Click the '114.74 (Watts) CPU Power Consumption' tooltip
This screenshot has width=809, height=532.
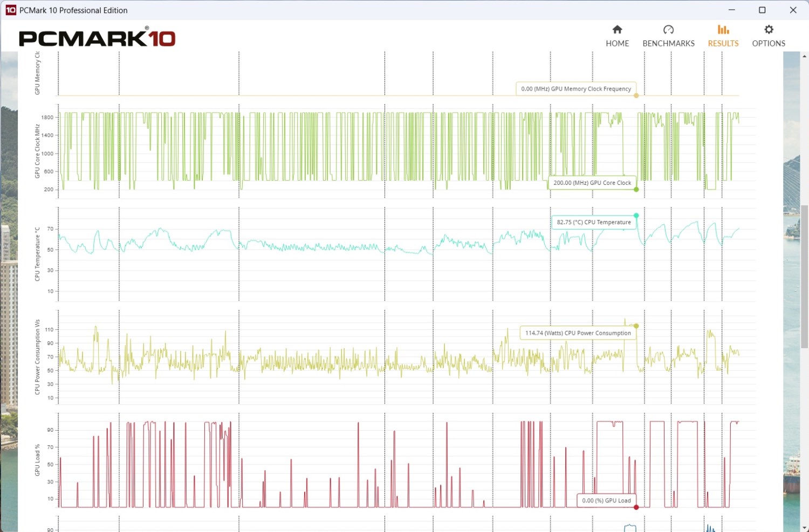[578, 333]
